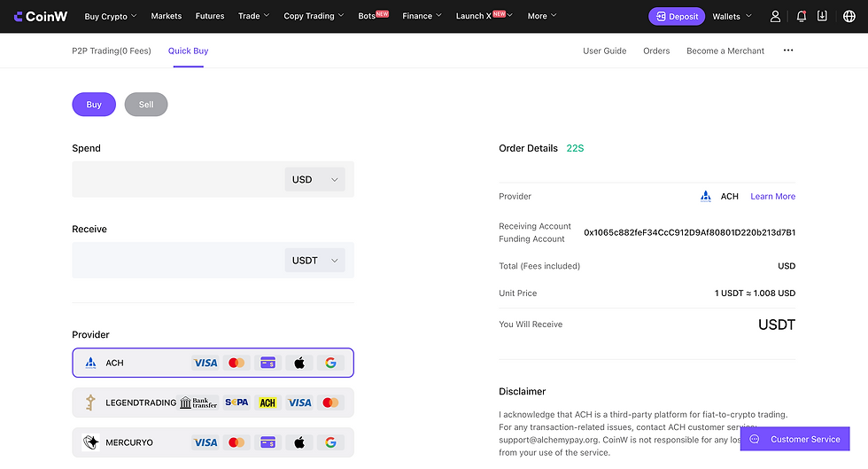
Task: Switch to Buy mode
Action: pos(94,105)
